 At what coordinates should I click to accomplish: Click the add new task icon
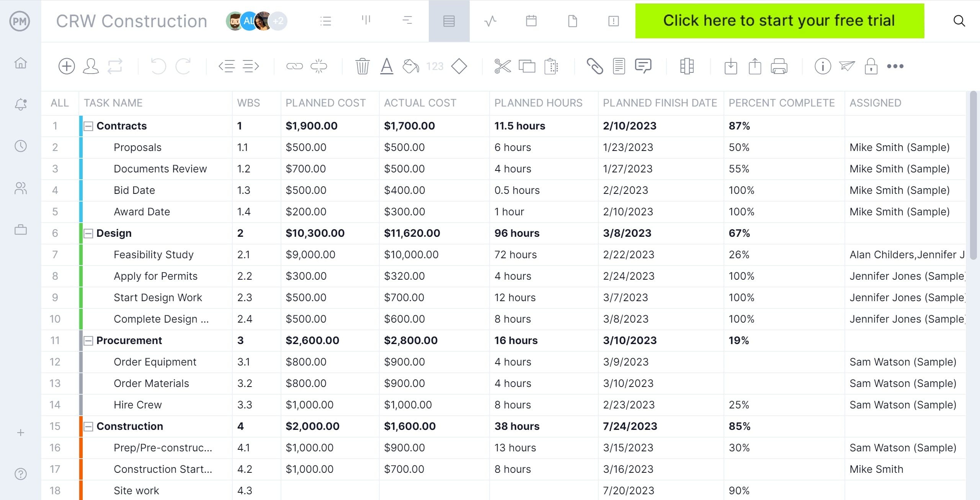65,66
